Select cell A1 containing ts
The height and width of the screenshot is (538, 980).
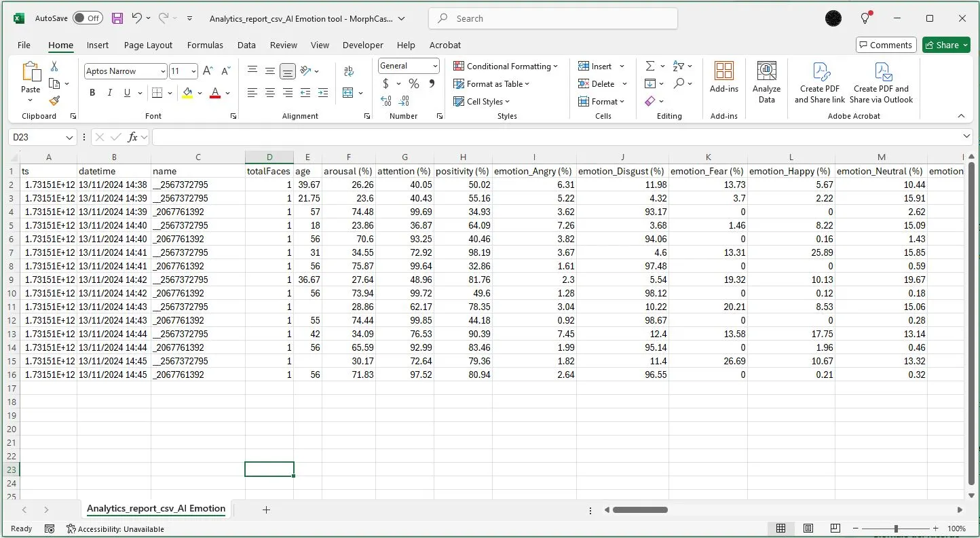click(x=48, y=171)
